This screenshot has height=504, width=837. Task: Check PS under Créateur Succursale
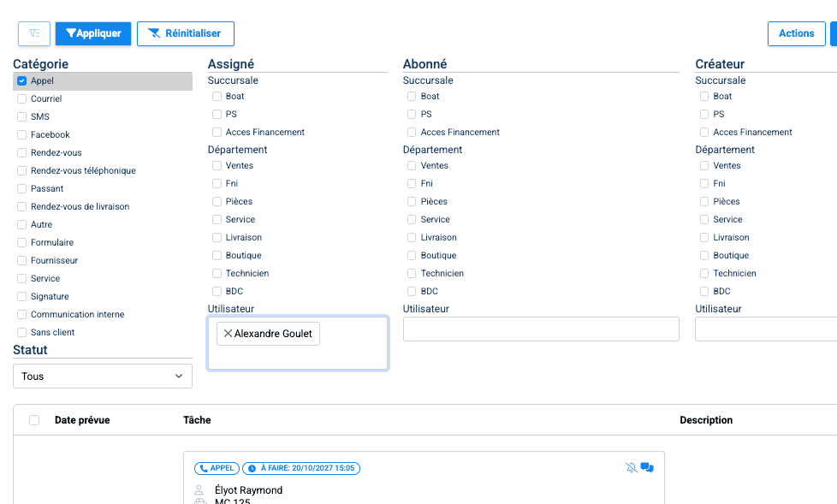(x=704, y=115)
